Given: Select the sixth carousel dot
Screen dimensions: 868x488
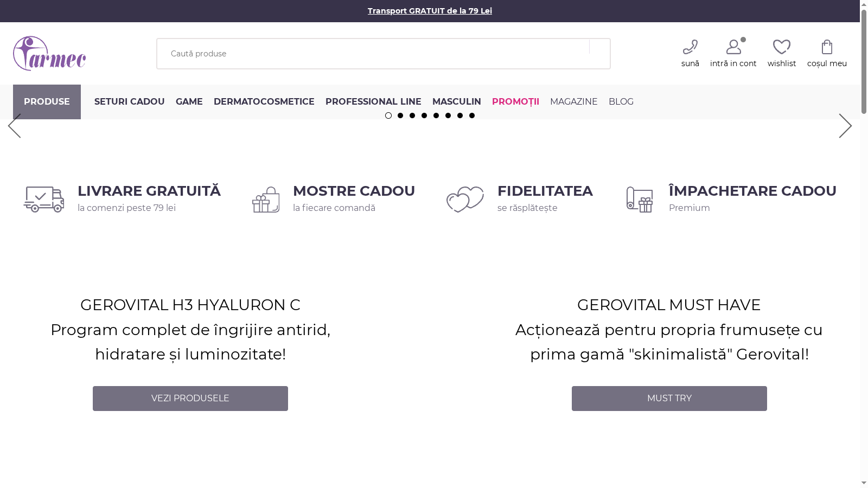Looking at the screenshot, I should point(448,115).
